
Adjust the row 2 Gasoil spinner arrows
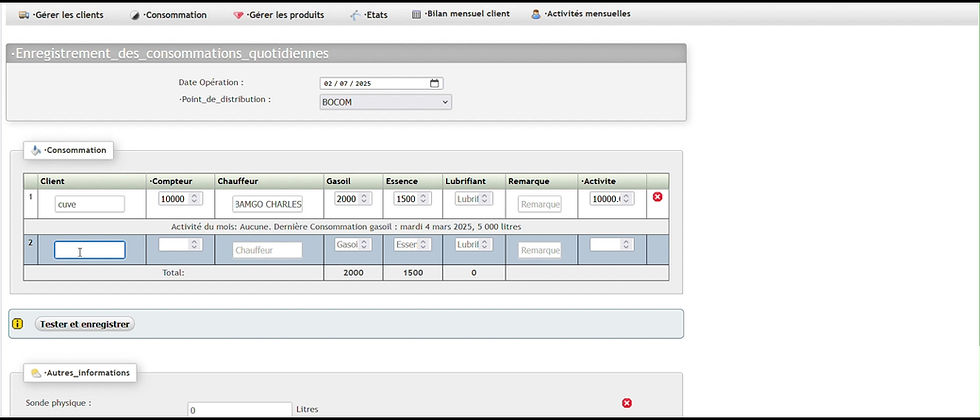pyautogui.click(x=364, y=244)
